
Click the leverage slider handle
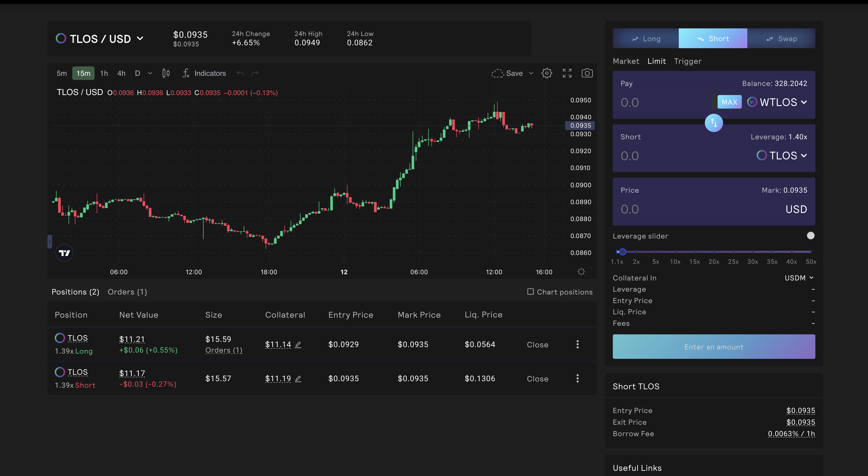[622, 252]
